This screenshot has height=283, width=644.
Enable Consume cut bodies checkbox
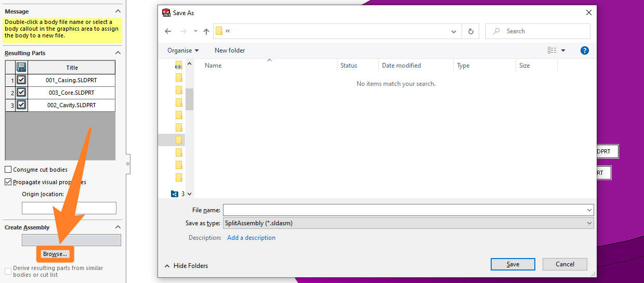pos(8,170)
